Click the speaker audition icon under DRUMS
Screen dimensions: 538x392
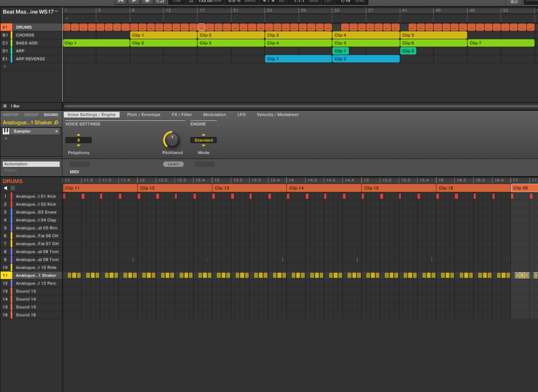6,189
